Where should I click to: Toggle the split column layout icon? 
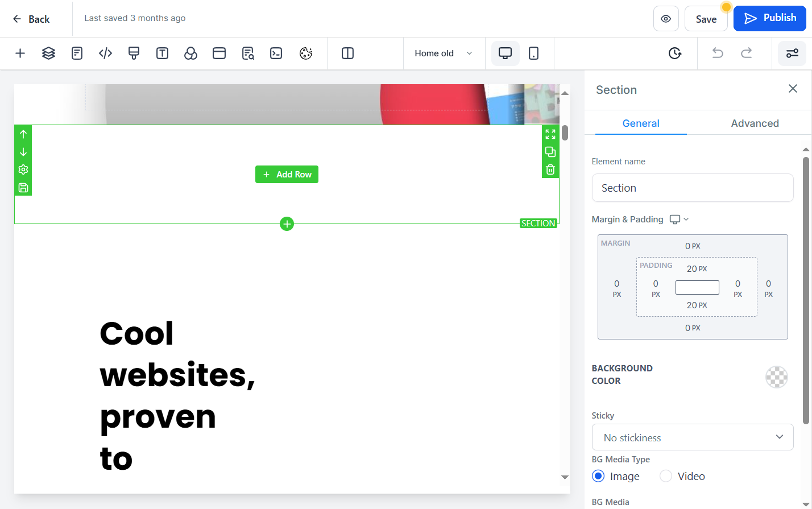[347, 53]
